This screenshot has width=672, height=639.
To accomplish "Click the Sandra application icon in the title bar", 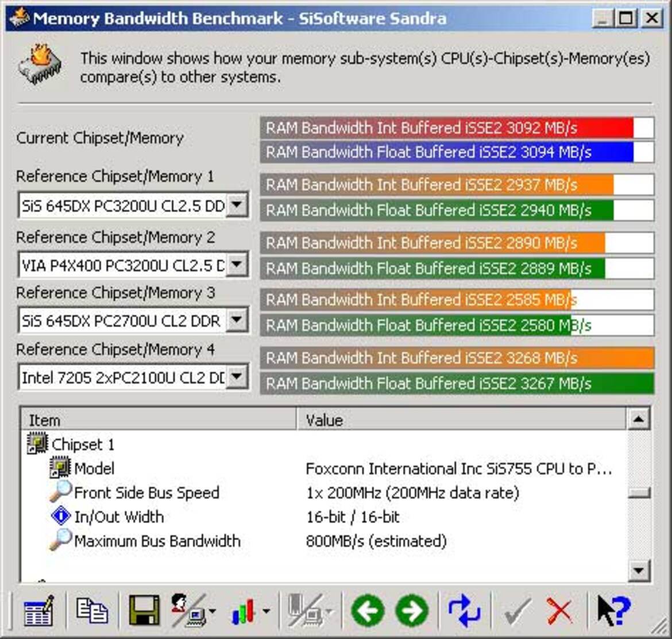I will (x=19, y=18).
